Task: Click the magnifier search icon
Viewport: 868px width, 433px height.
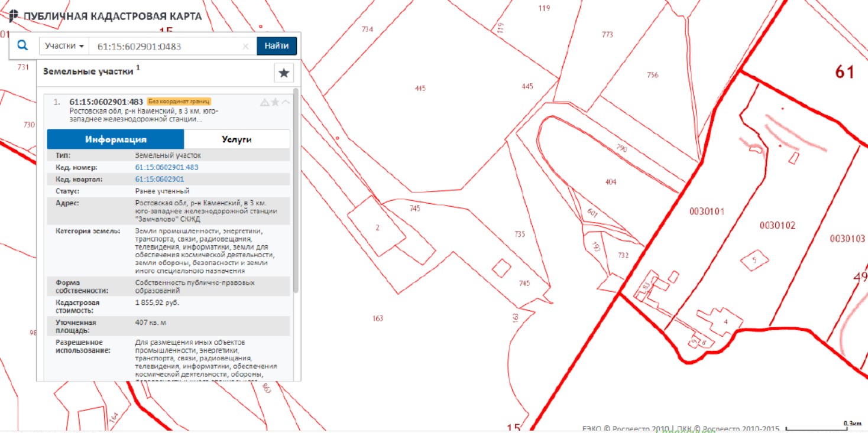Action: (22, 45)
